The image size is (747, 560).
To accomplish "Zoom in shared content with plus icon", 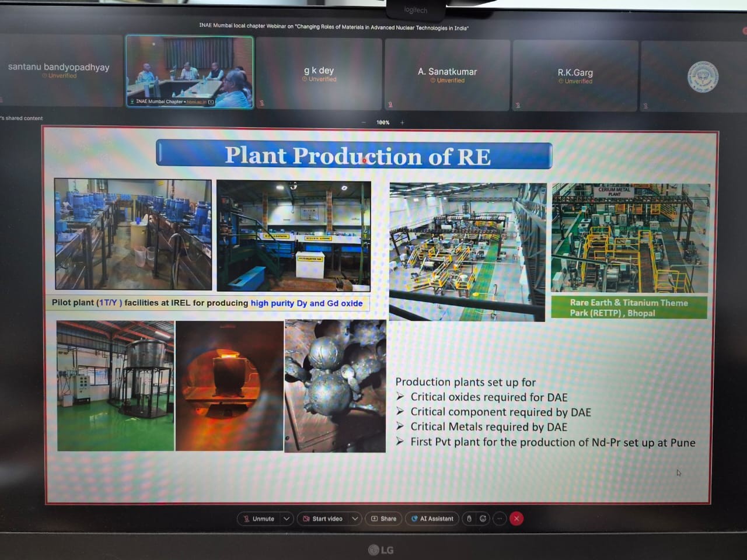I will [402, 123].
